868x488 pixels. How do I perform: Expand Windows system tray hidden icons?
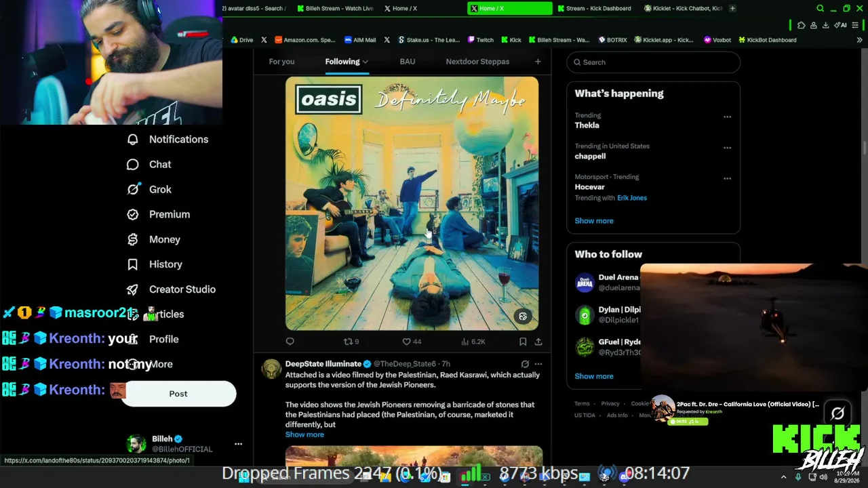click(x=783, y=477)
